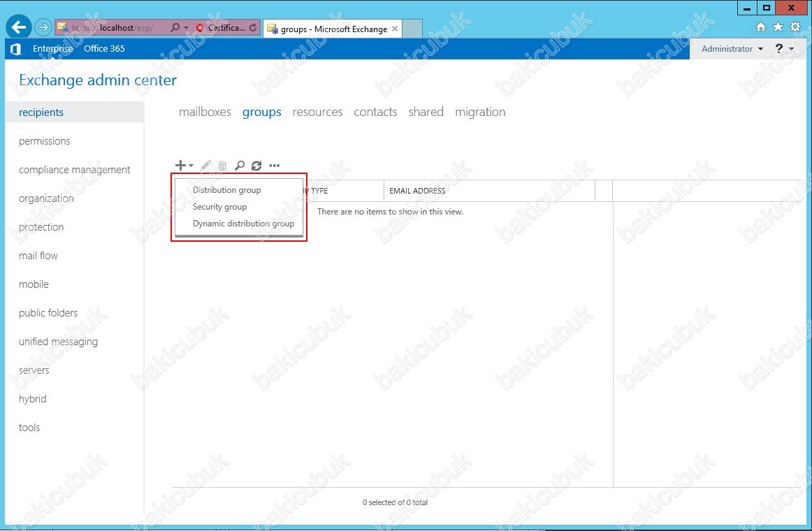812x531 pixels.
Task: Click the edit pencil icon
Action: (x=205, y=166)
